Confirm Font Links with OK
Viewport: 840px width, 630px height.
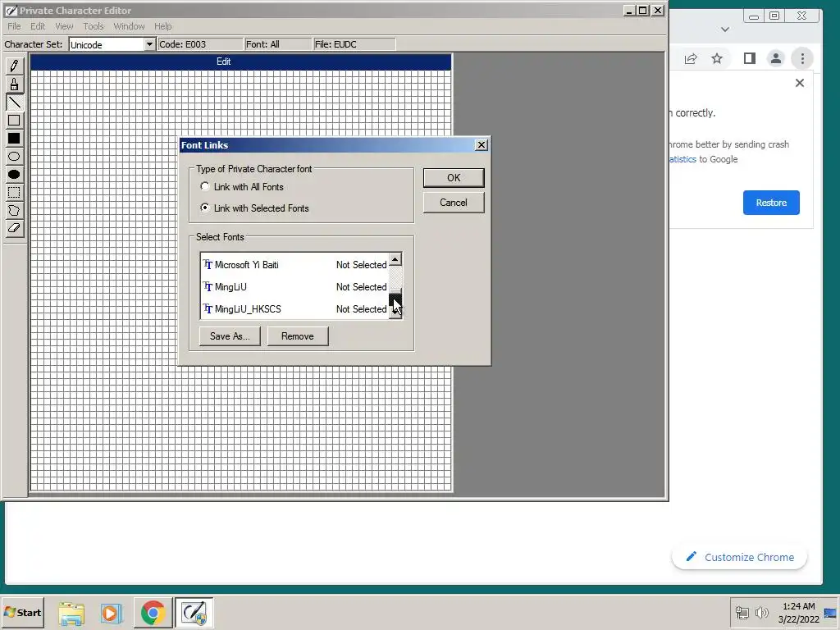point(454,178)
